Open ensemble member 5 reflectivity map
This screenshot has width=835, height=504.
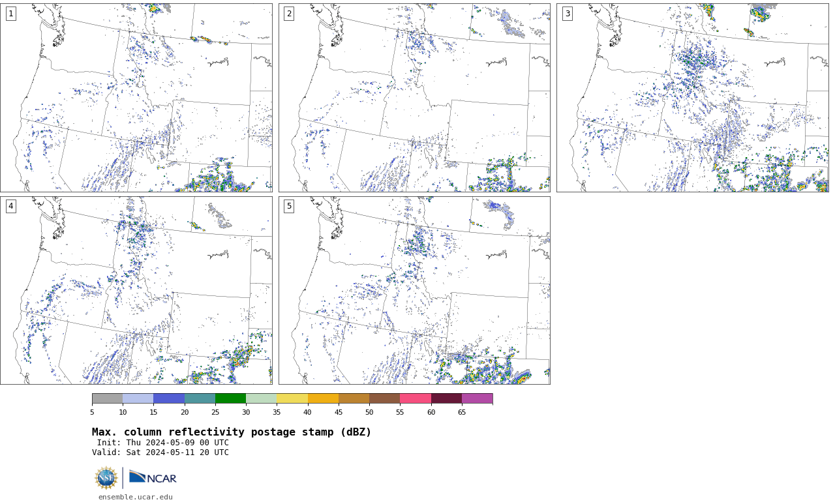pyautogui.click(x=414, y=290)
